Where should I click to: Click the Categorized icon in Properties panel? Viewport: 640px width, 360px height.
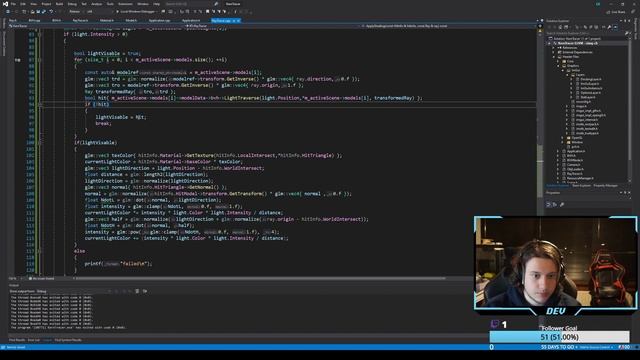[x=548, y=204]
